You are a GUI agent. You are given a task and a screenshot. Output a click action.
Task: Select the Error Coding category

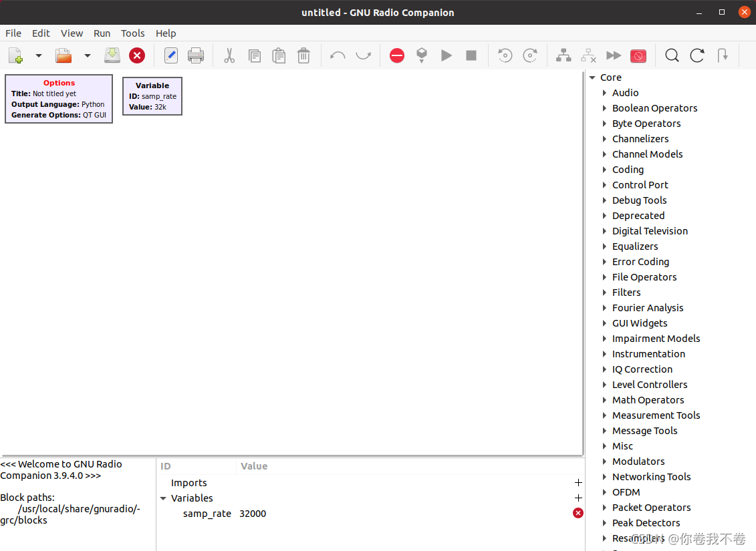pos(640,262)
